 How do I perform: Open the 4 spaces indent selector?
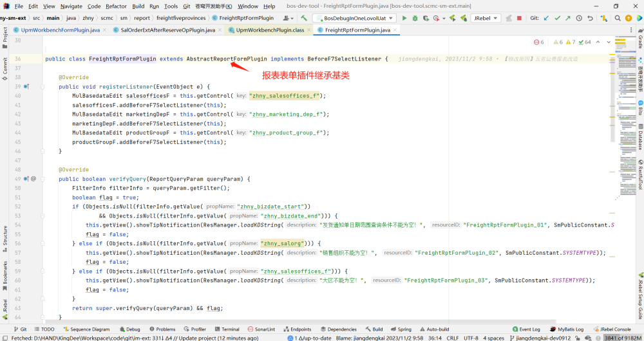(x=493, y=338)
